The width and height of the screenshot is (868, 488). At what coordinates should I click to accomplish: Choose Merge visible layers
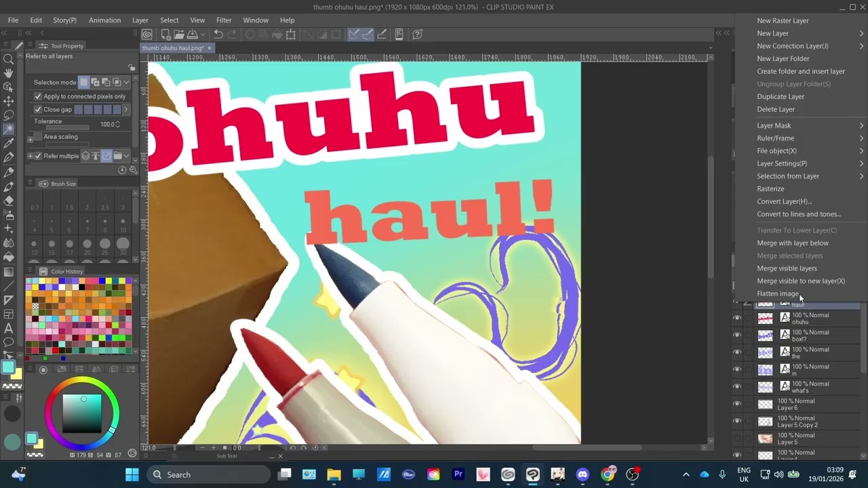tap(787, 268)
